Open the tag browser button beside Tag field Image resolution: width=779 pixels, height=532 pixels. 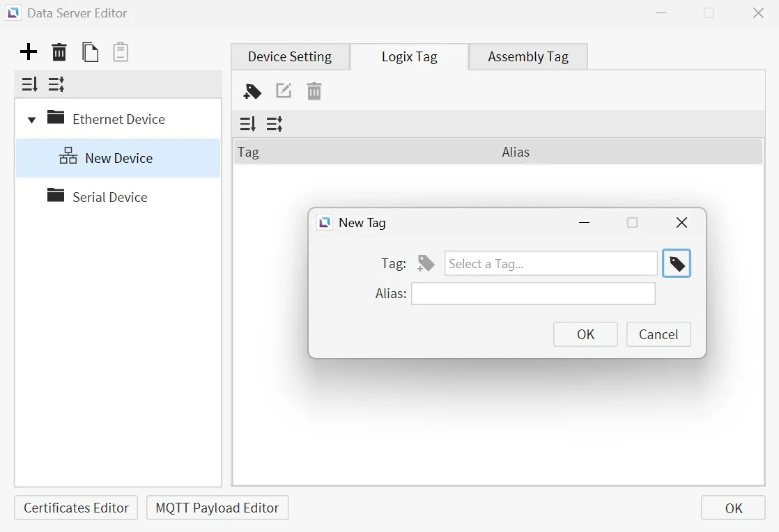point(677,264)
